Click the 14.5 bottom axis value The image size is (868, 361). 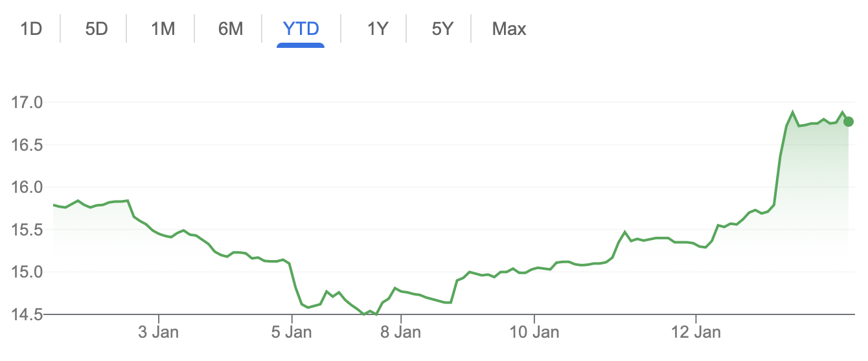click(26, 315)
